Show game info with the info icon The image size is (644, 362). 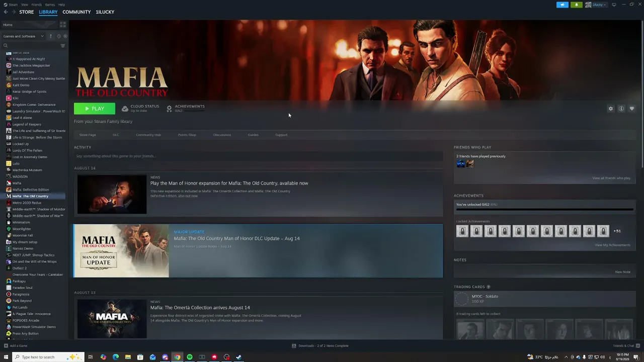pos(621,109)
